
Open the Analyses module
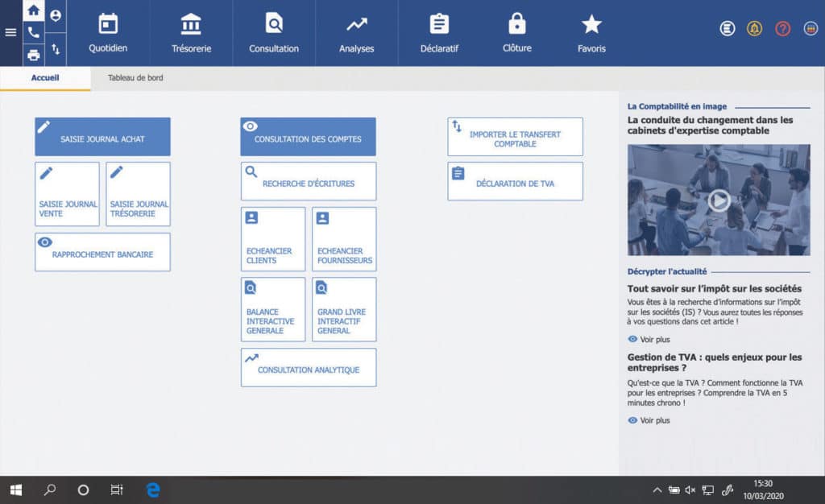coord(356,32)
